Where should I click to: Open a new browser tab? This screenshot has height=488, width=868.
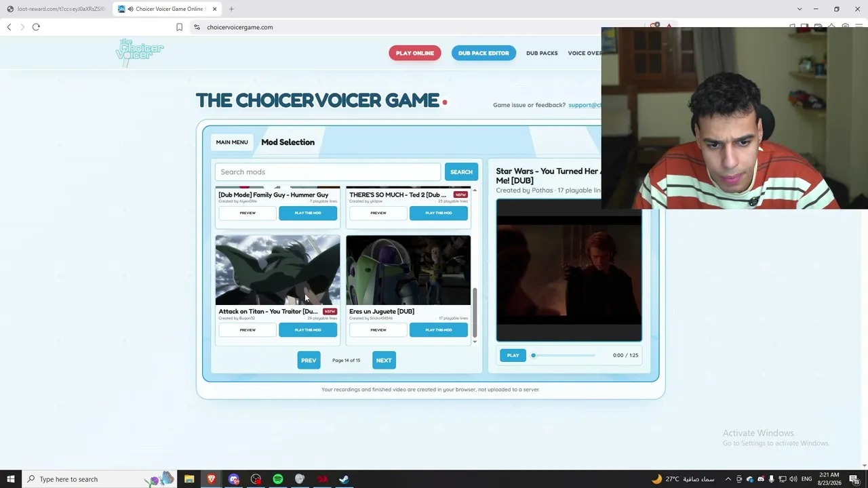[x=231, y=9]
